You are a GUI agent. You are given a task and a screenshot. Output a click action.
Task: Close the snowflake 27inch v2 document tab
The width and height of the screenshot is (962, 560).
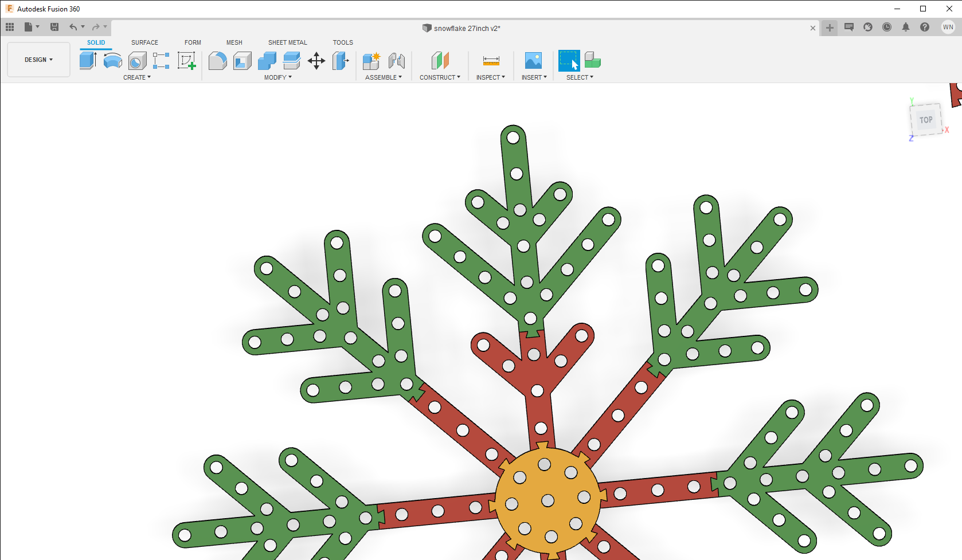pos(813,28)
